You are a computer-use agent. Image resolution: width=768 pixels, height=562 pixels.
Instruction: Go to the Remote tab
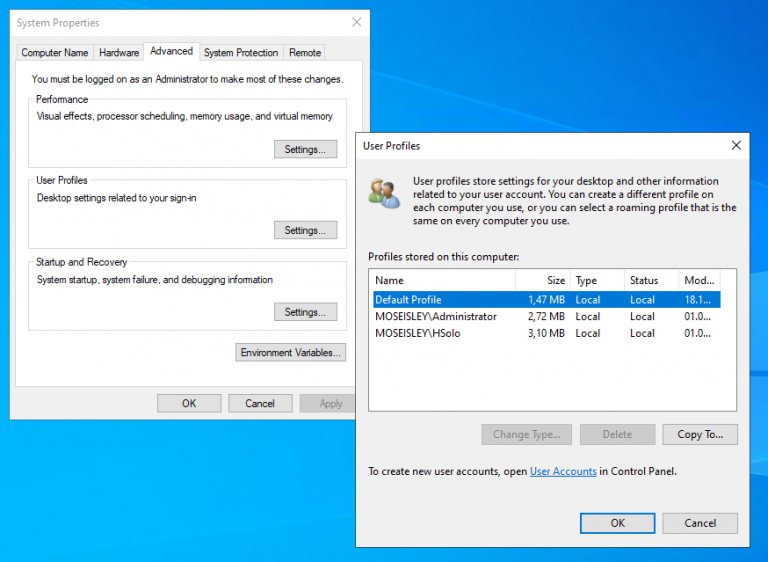pos(305,52)
